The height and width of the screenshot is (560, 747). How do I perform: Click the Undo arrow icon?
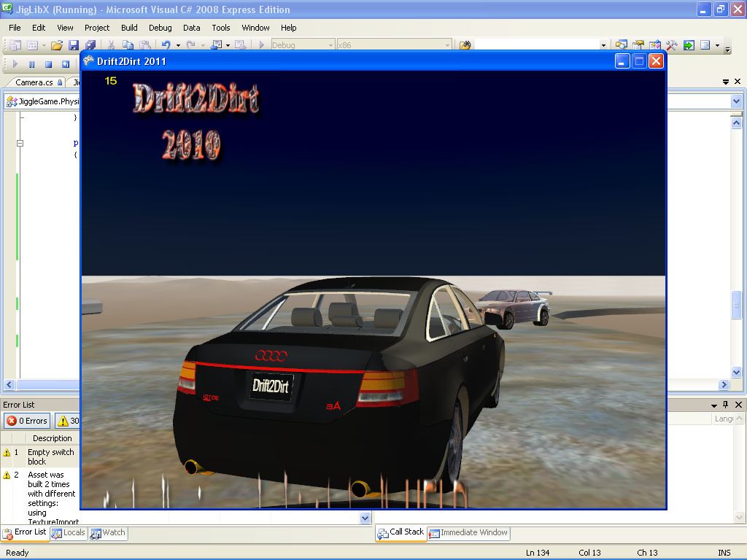tap(166, 45)
